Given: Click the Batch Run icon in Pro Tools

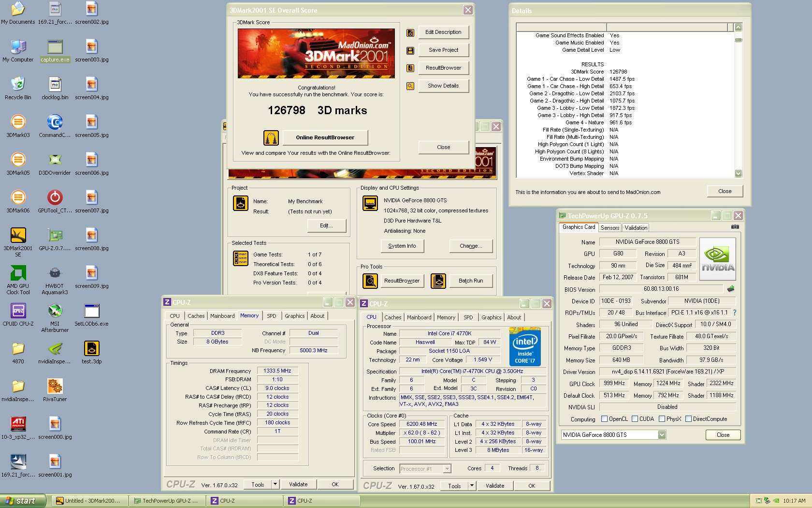Looking at the screenshot, I should click(x=438, y=281).
